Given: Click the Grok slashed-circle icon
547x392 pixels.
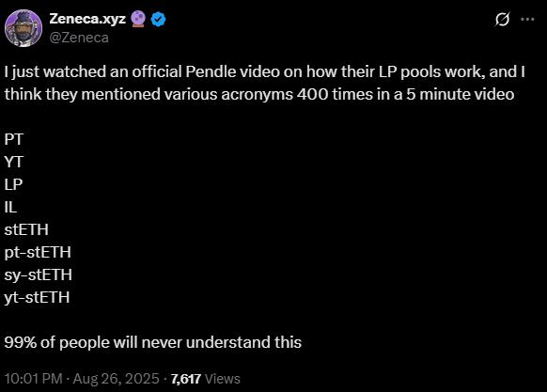Looking at the screenshot, I should pos(502,19).
